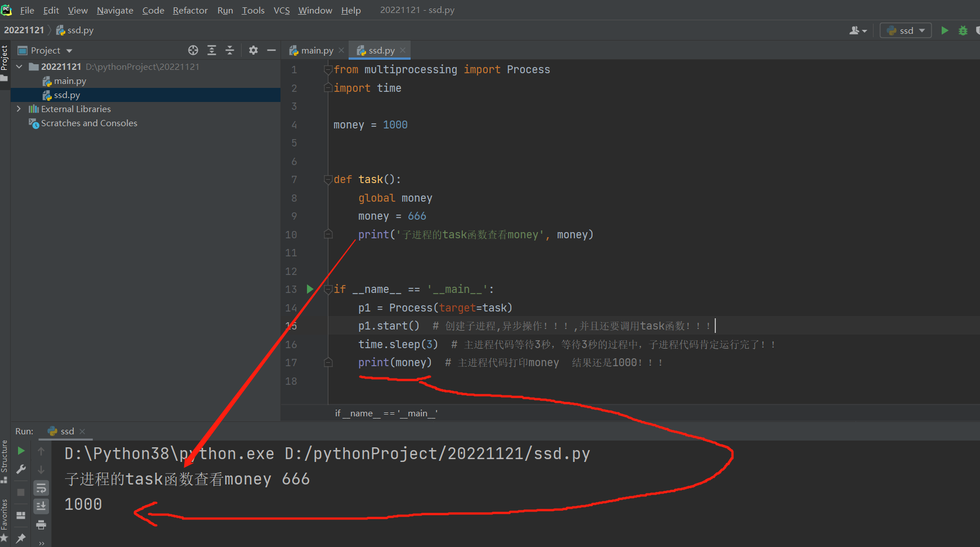
Task: Click the up arrow in Run console
Action: 41,451
